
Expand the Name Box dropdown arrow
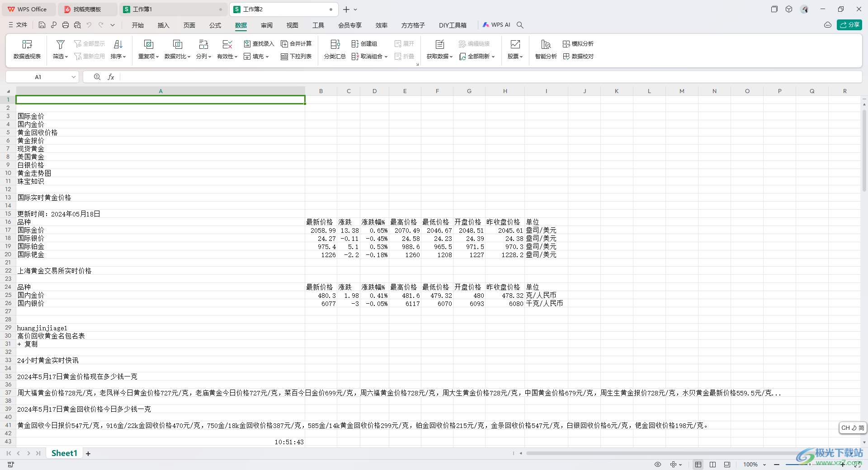[x=73, y=77]
